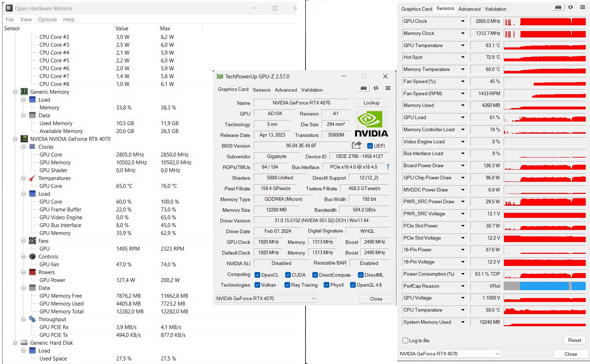Click the BIOS export share icon

pos(356,145)
